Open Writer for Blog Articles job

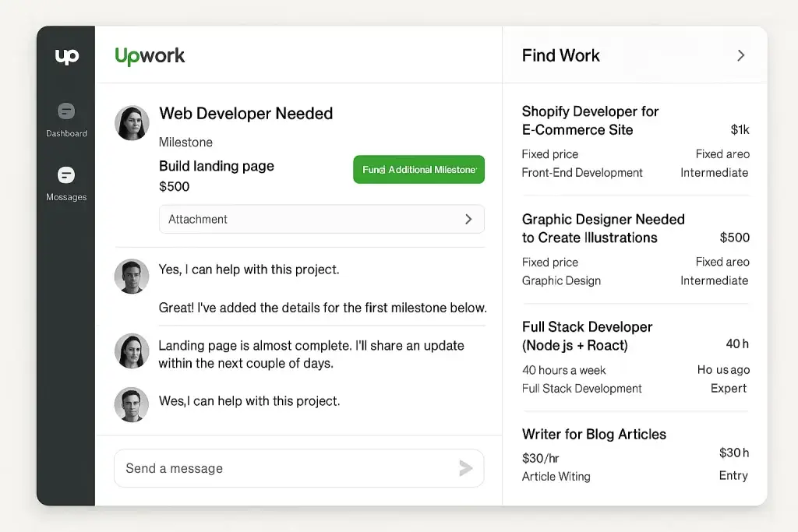[x=594, y=435]
